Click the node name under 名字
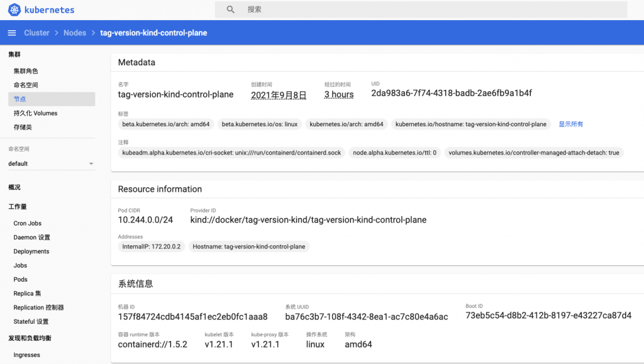 [x=175, y=94]
